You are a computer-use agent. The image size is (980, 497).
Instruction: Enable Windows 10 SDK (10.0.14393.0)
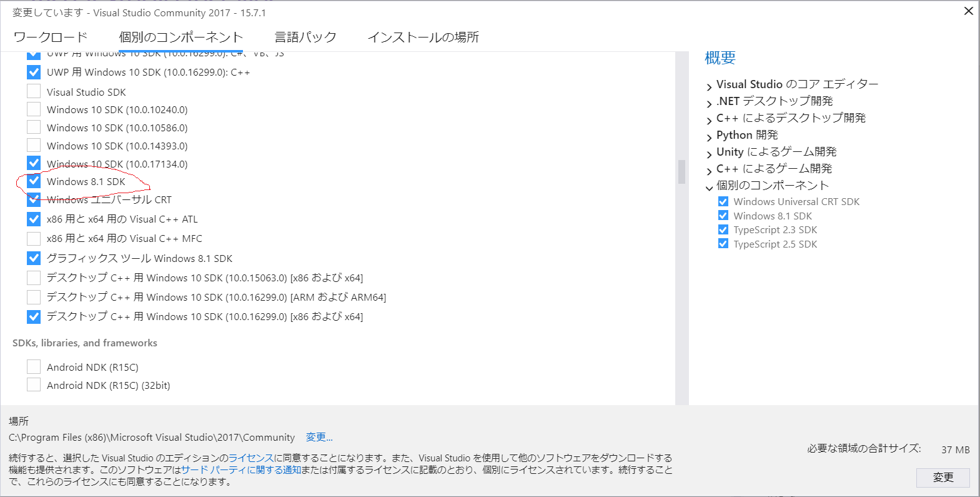34,146
